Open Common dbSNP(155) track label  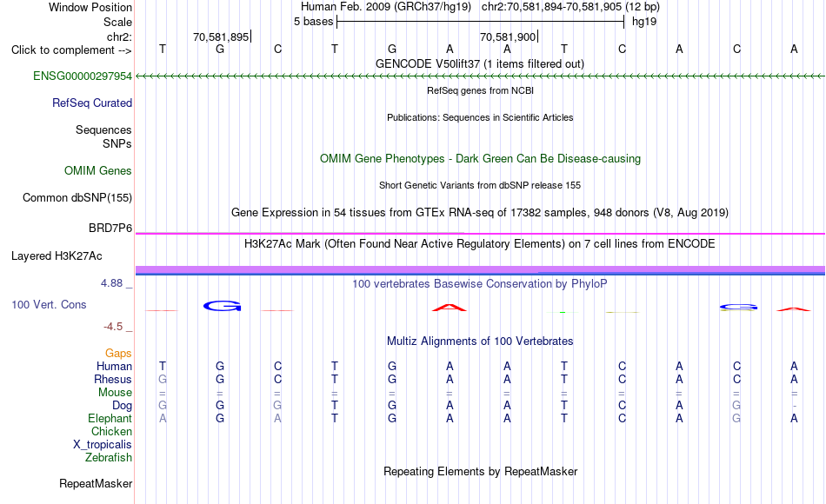(77, 197)
